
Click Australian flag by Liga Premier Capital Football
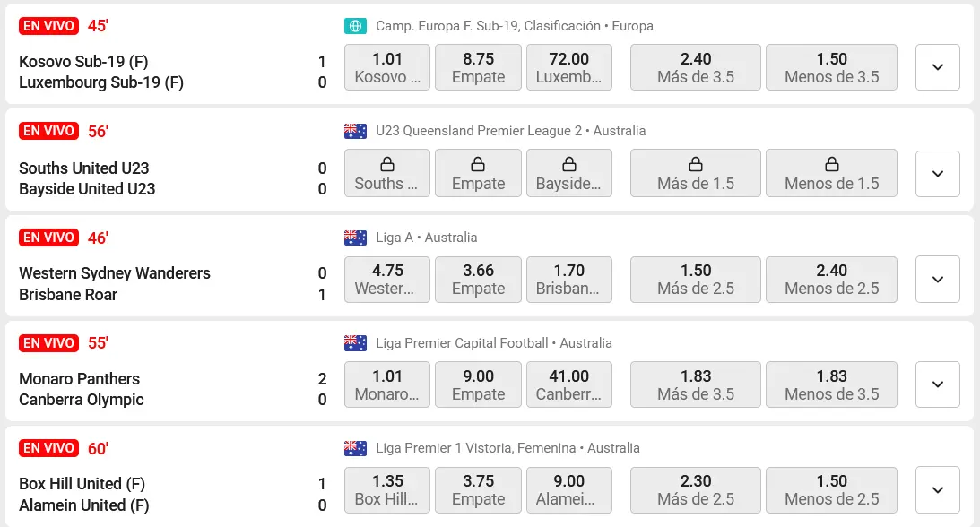[355, 343]
